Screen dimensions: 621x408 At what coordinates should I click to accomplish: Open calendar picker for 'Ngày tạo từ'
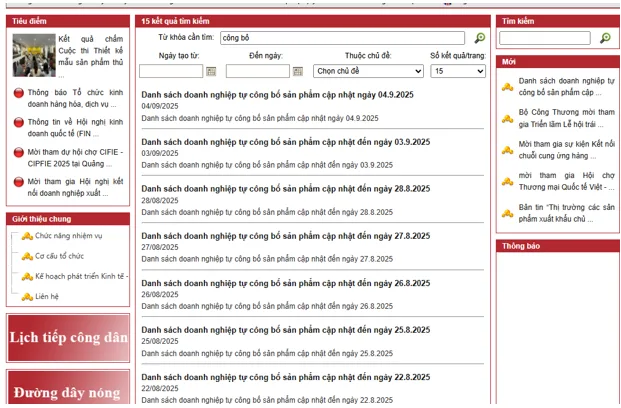(x=211, y=71)
